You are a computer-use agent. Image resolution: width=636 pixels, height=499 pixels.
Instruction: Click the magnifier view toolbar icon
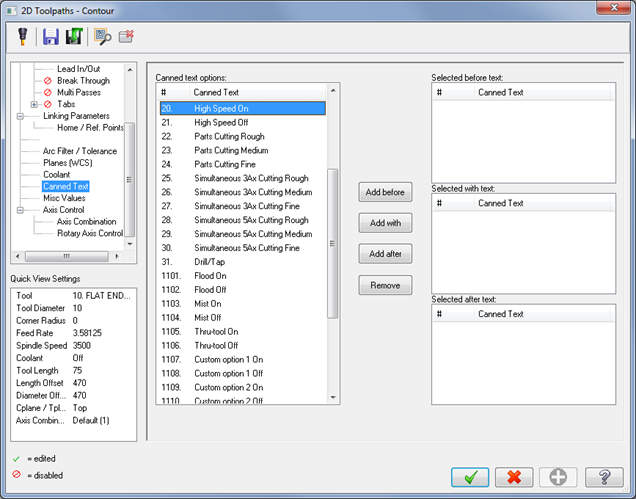pyautogui.click(x=103, y=37)
